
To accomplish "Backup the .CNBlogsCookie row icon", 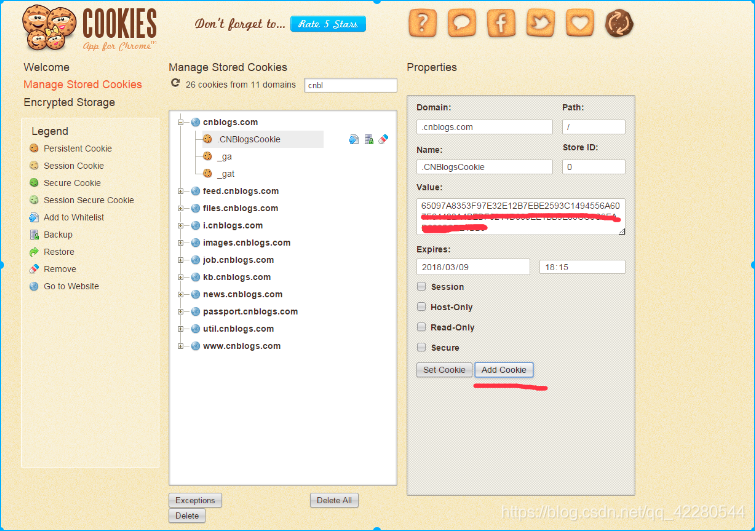I will 369,139.
